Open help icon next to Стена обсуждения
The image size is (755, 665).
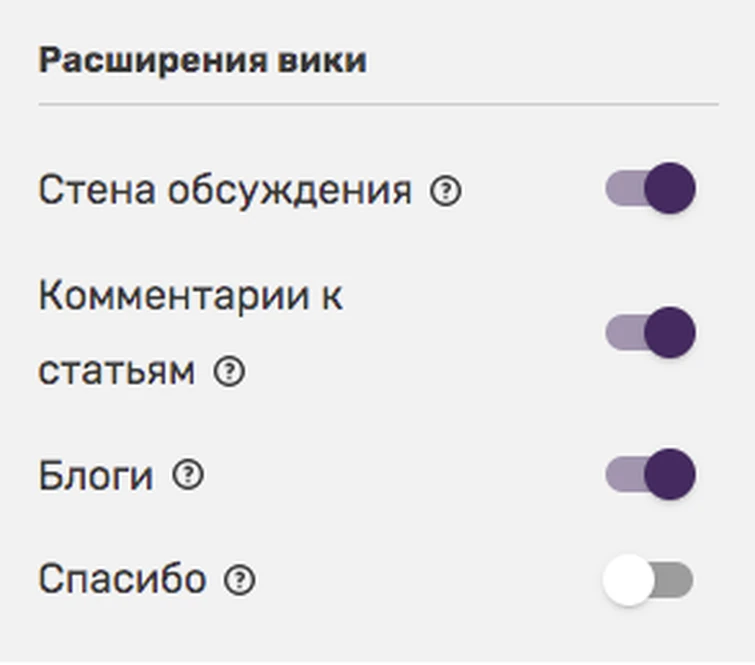(x=446, y=190)
